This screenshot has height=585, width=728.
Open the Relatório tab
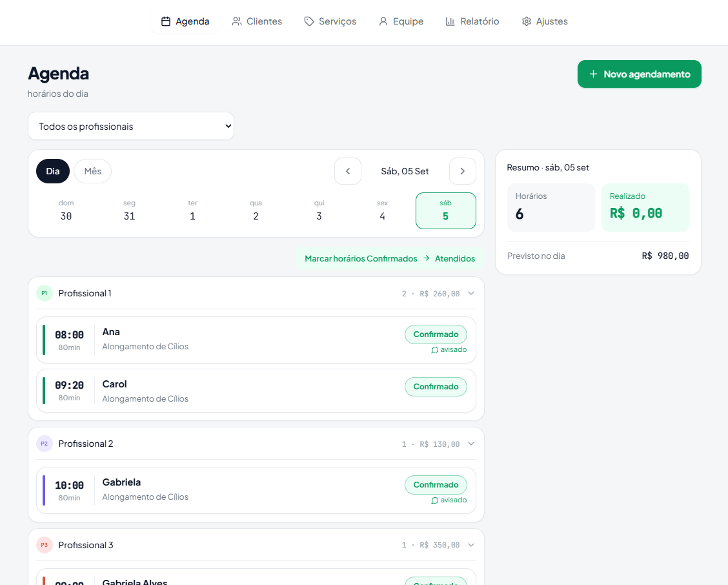[472, 21]
